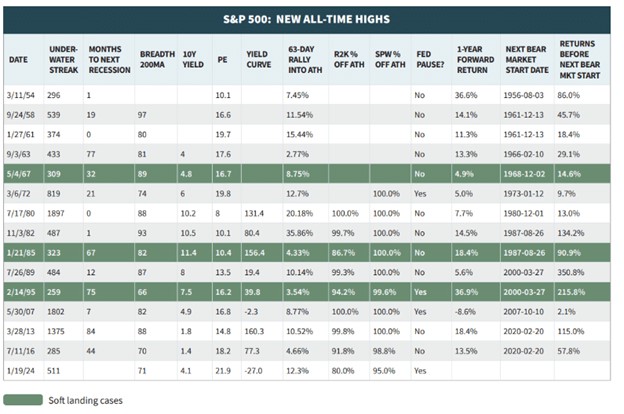Click the S&P 500 New All-Time Highs title
The height and width of the screenshot is (414, 624).
coord(310,19)
